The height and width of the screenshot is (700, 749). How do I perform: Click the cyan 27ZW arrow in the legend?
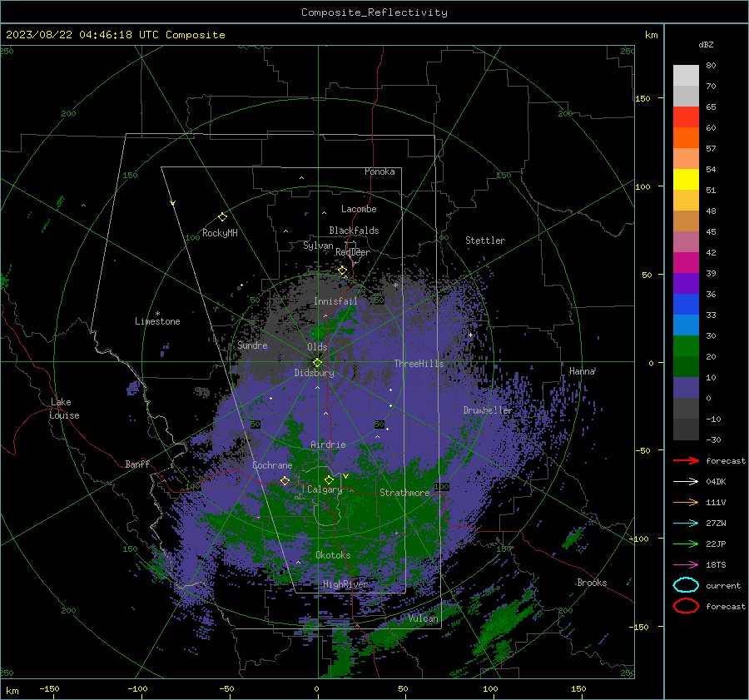[686, 524]
